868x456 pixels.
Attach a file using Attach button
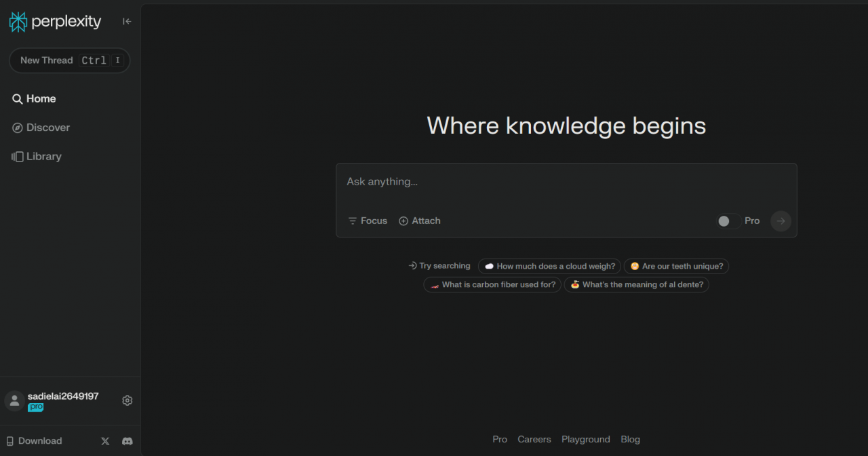[420, 221]
